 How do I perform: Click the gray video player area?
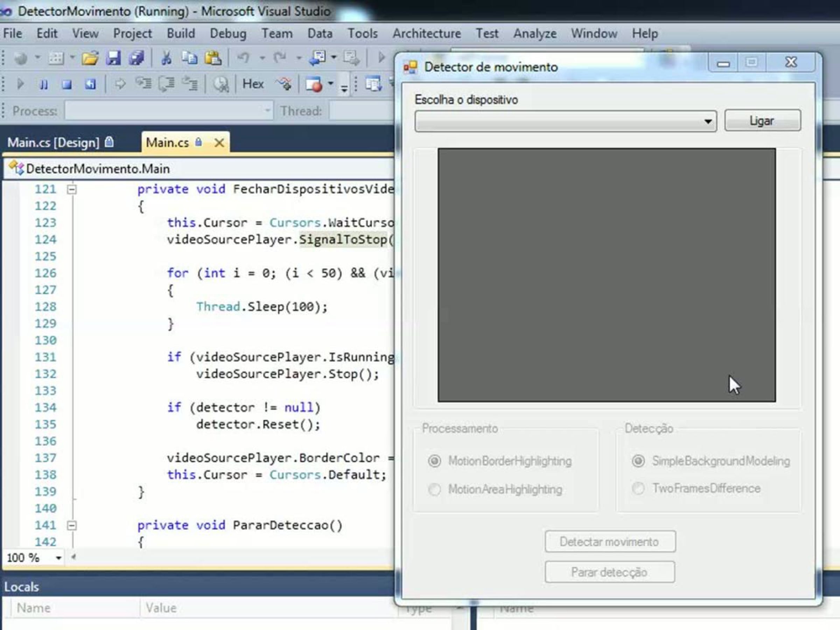click(x=607, y=275)
